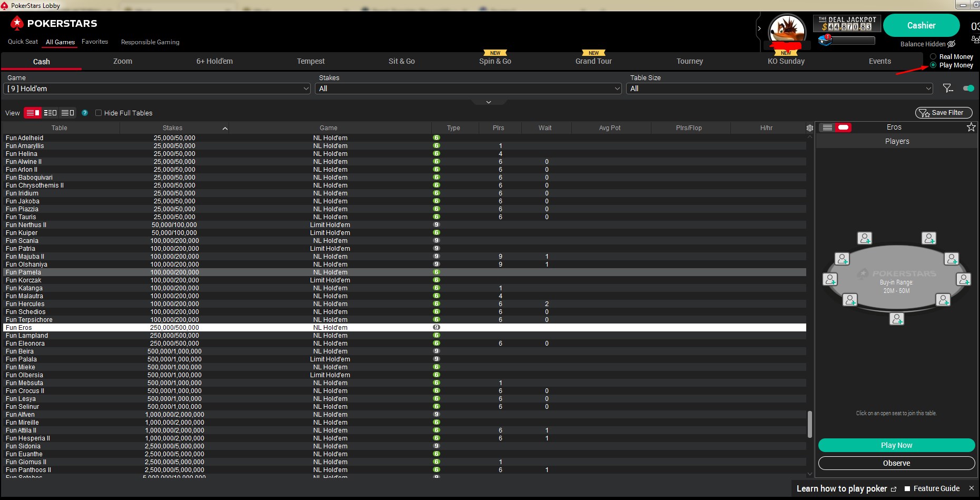Go to Quick Seat
980x500 pixels.
coord(23,42)
